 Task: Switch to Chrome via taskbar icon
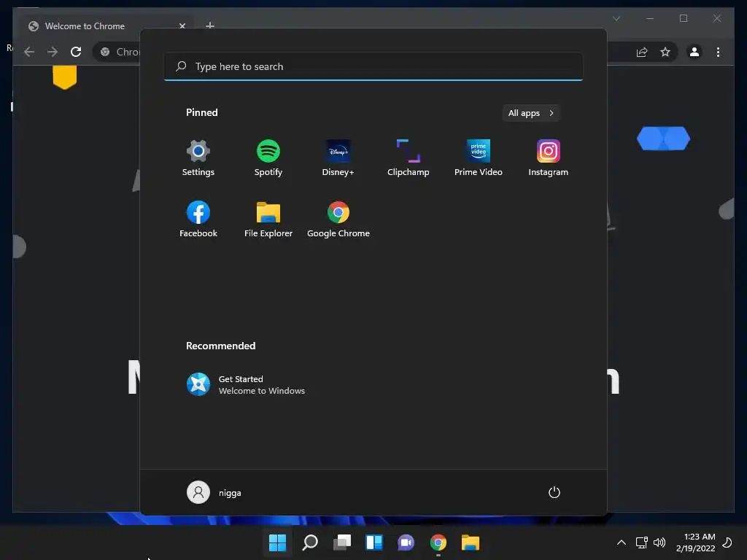[438, 542]
